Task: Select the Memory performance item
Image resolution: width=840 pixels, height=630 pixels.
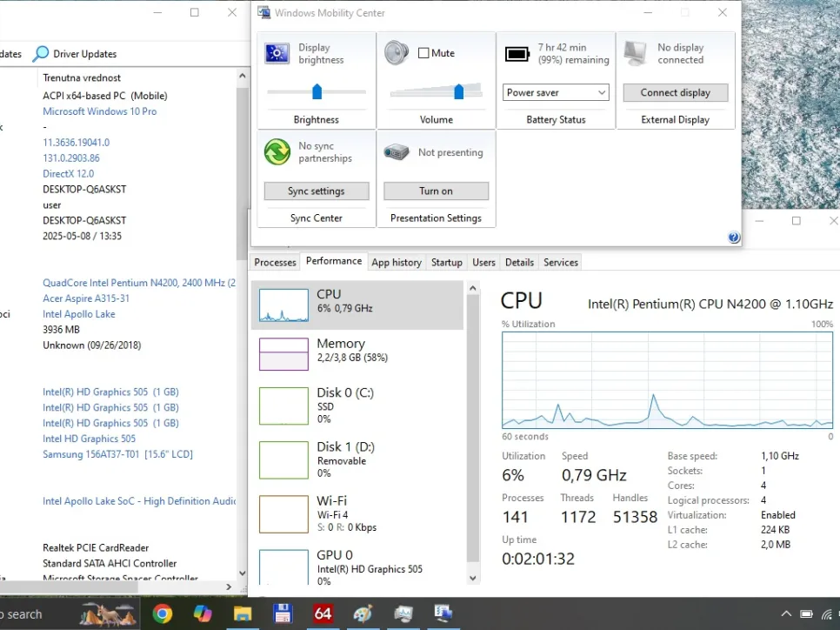Action: click(357, 354)
